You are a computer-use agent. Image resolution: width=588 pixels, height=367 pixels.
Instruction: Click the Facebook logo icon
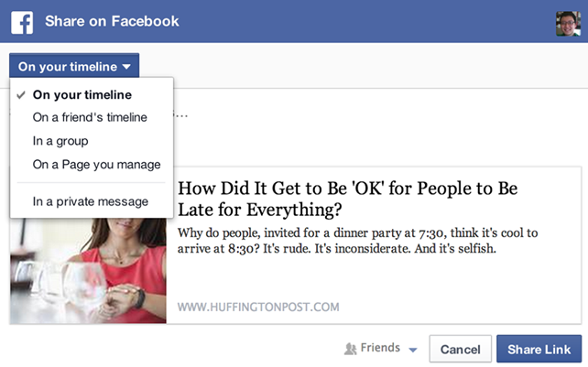22,22
